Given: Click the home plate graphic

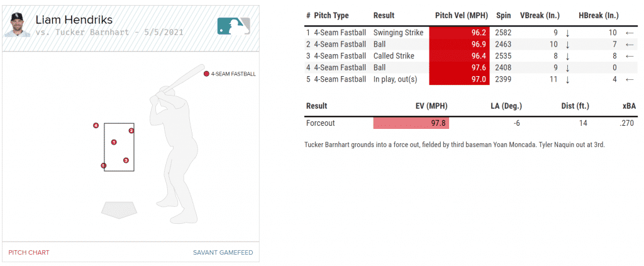Looking at the screenshot, I should click(x=119, y=209).
